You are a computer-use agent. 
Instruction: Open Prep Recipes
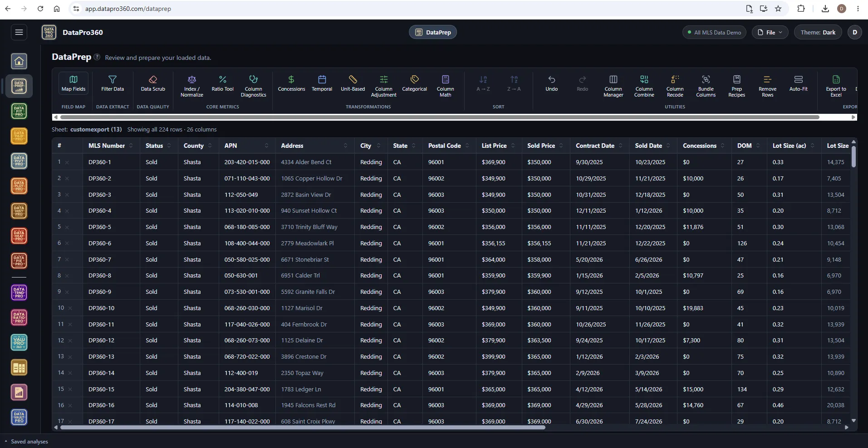[737, 86]
